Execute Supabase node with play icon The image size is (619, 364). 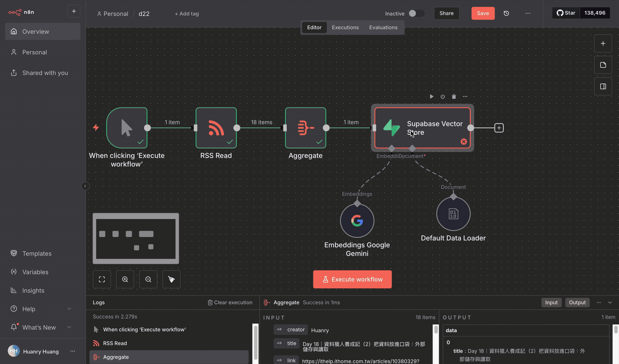(431, 96)
